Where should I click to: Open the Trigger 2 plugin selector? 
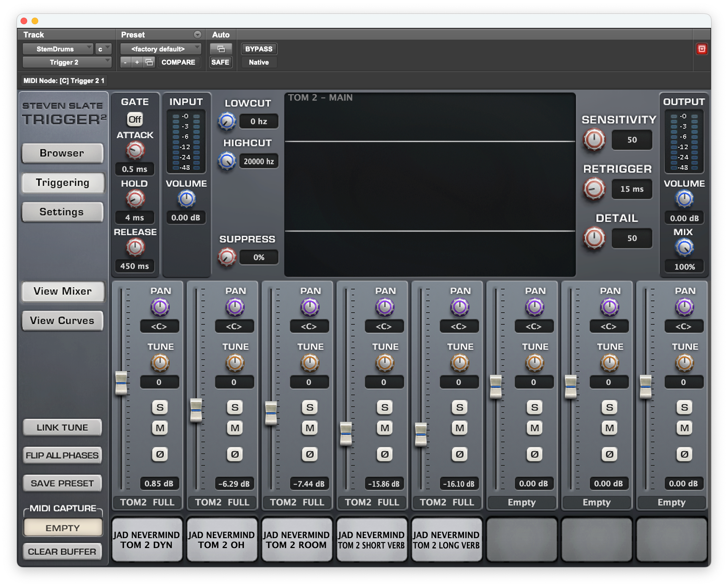coord(67,62)
